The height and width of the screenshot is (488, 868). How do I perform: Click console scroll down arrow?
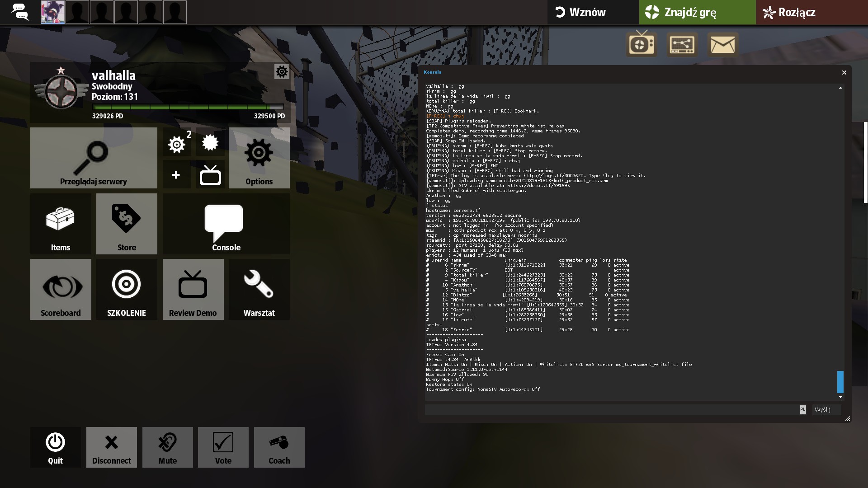tap(840, 397)
